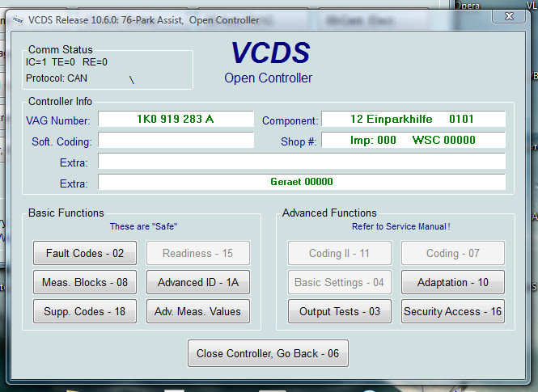Click the Comm Status group label

[61, 49]
